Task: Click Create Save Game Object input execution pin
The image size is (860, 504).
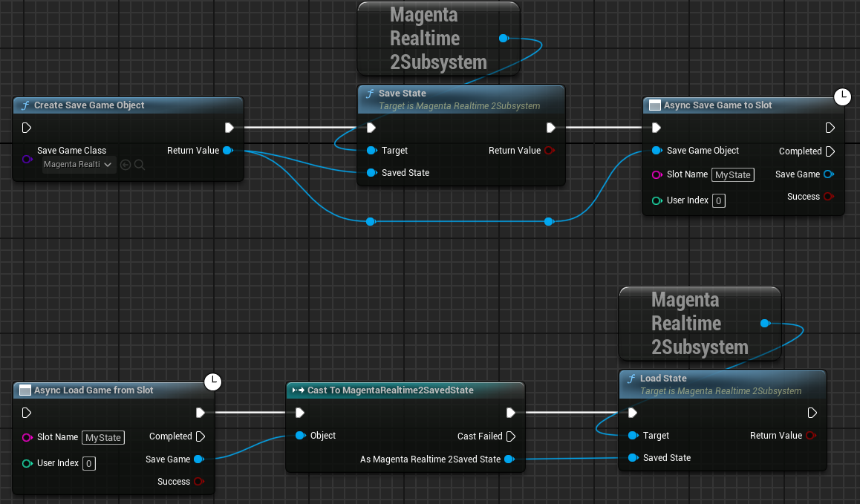Action: point(26,128)
